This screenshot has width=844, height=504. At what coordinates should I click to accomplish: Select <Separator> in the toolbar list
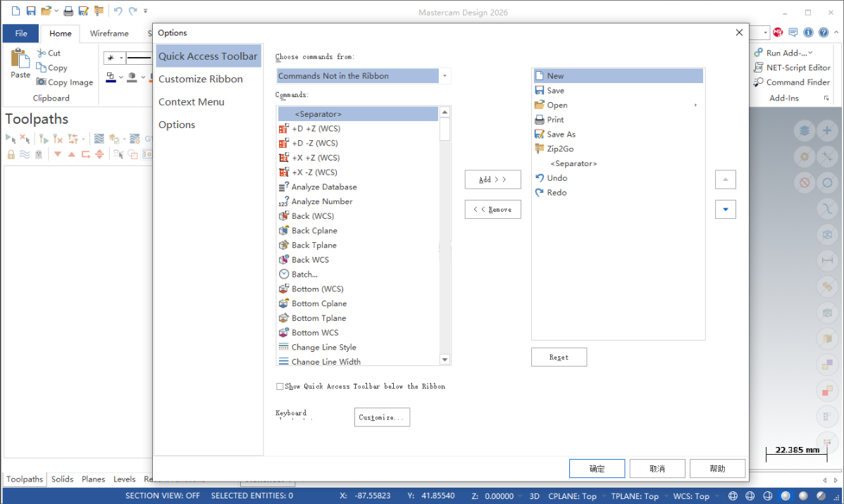618,163
